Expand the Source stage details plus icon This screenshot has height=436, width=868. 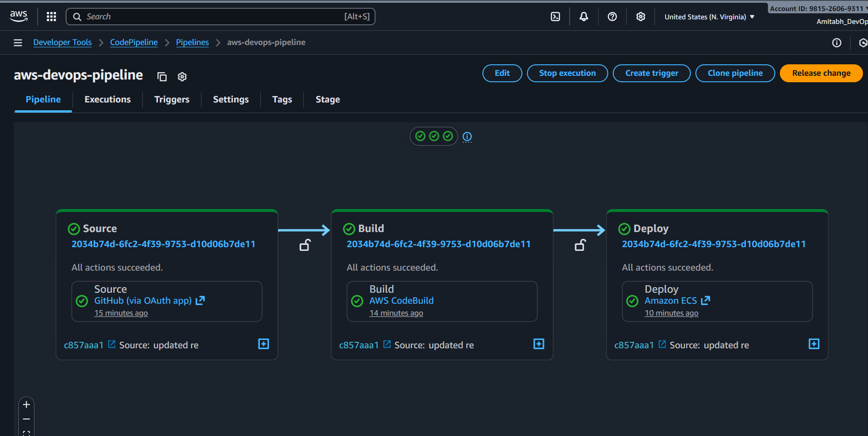(x=263, y=344)
